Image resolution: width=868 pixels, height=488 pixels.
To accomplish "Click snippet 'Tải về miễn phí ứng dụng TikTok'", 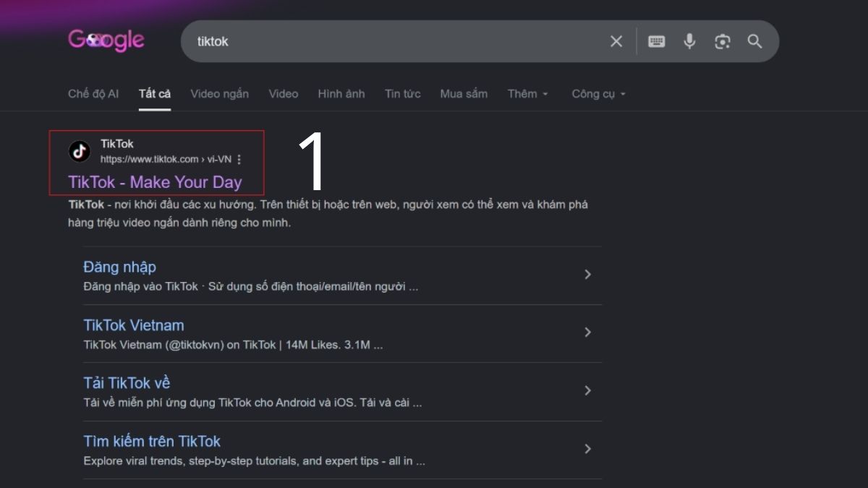I will 252,403.
